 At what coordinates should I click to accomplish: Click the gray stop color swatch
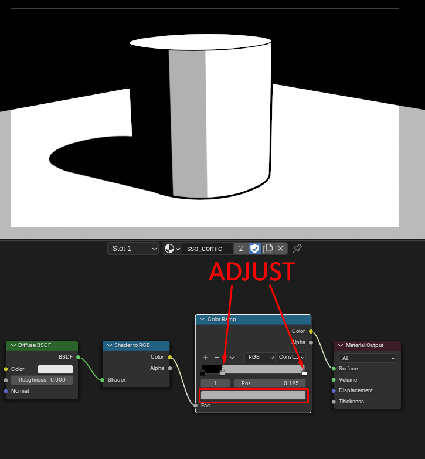(x=253, y=395)
